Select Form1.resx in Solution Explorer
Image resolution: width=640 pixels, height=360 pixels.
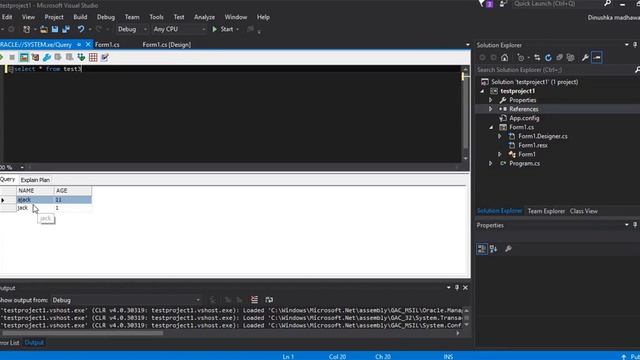tap(533, 145)
